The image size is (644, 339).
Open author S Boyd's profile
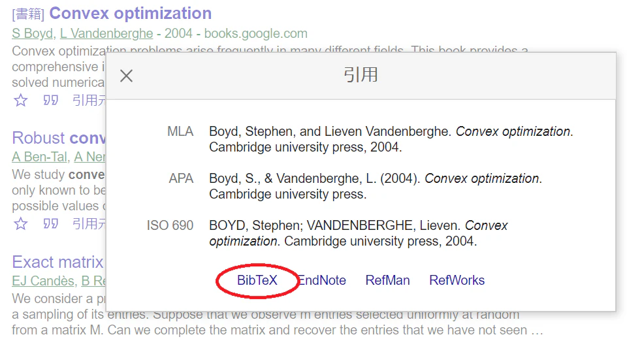33,33
